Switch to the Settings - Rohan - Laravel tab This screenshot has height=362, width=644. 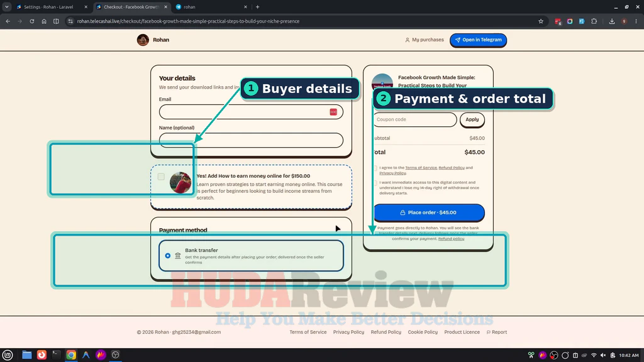[x=48, y=7]
